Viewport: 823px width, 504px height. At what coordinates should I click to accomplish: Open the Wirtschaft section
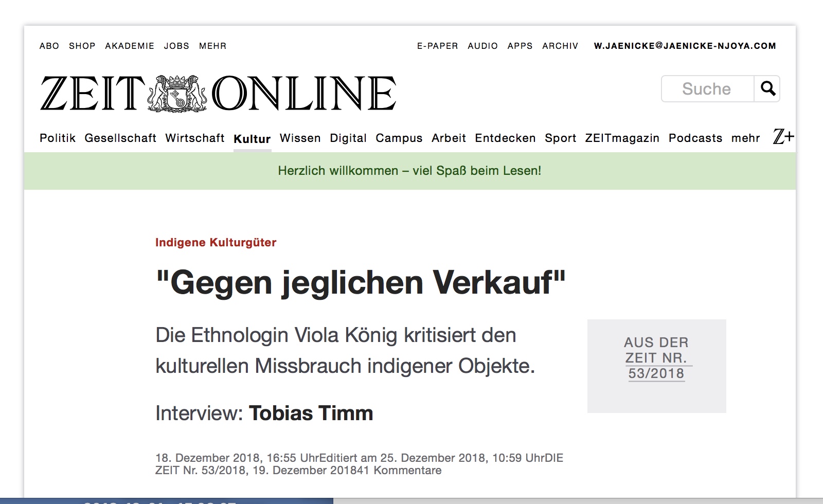pyautogui.click(x=195, y=138)
